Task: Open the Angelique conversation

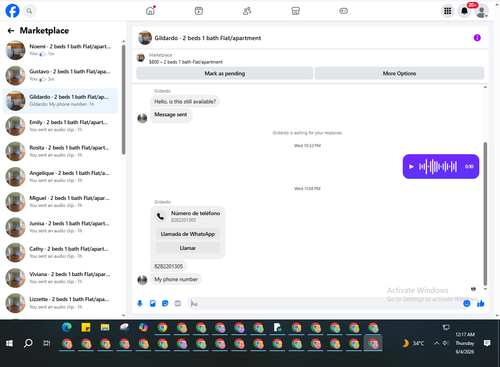Action: pyautogui.click(x=60, y=177)
